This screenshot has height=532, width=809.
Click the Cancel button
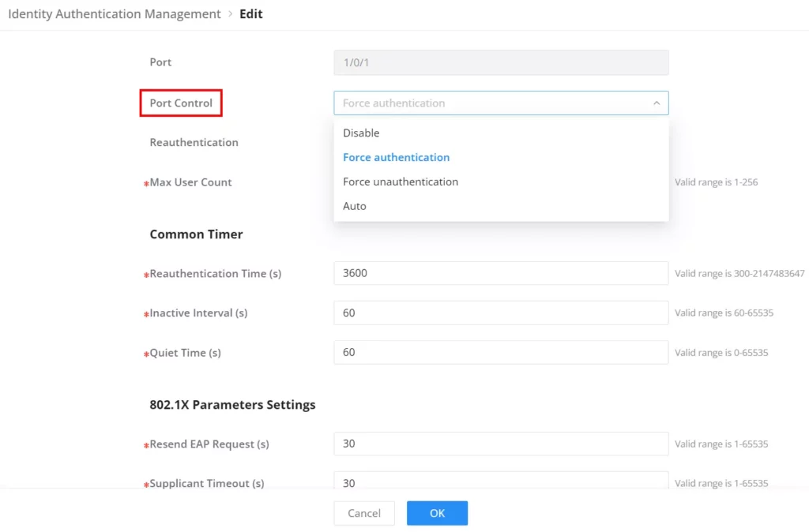tap(364, 513)
